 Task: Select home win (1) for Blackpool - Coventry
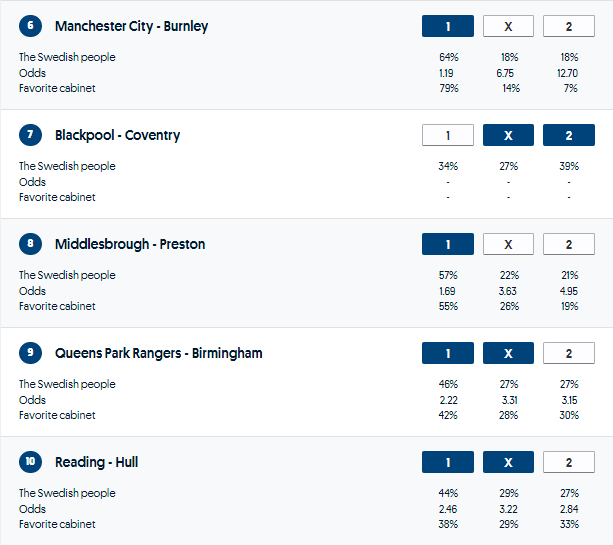[448, 135]
